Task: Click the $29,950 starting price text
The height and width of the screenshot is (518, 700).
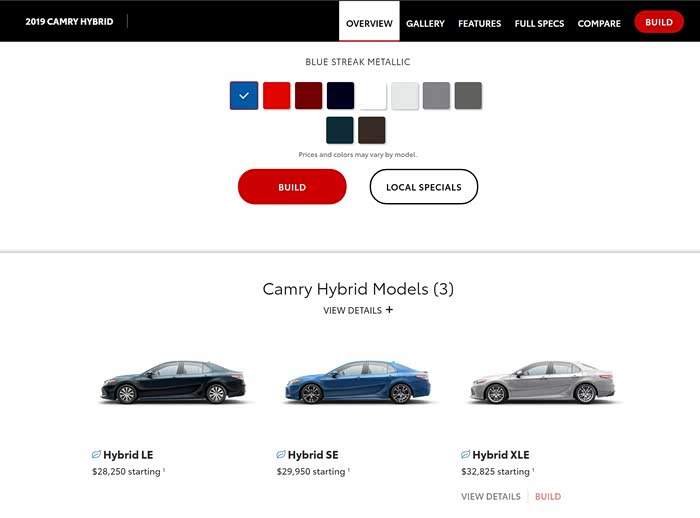Action: click(x=313, y=472)
